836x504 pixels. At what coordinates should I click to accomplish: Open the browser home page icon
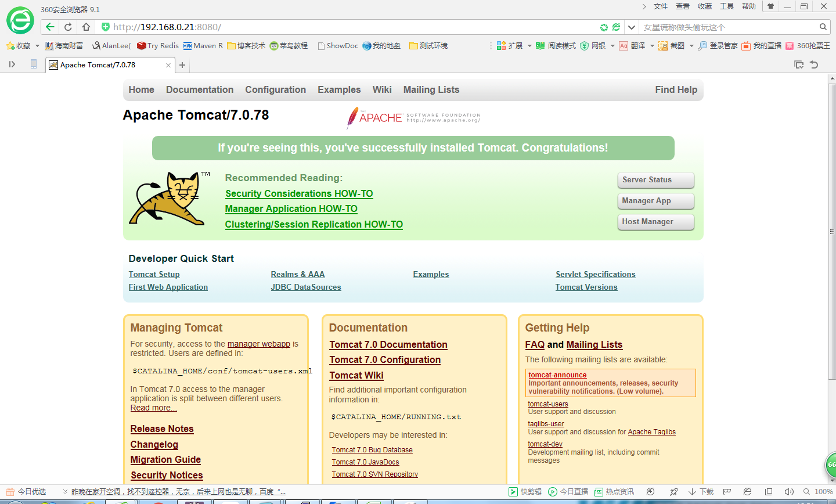point(86,27)
